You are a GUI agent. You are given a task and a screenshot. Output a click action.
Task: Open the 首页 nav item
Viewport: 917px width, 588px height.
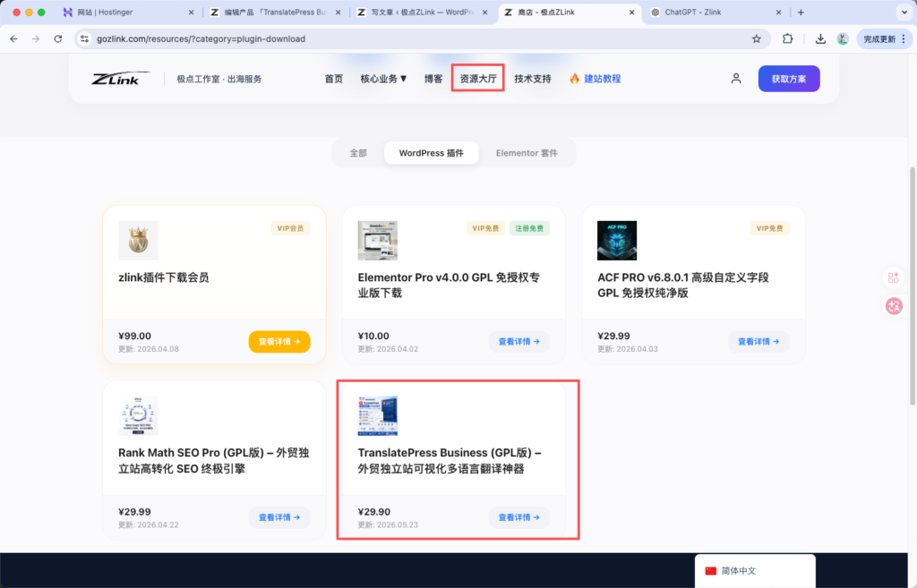(334, 79)
